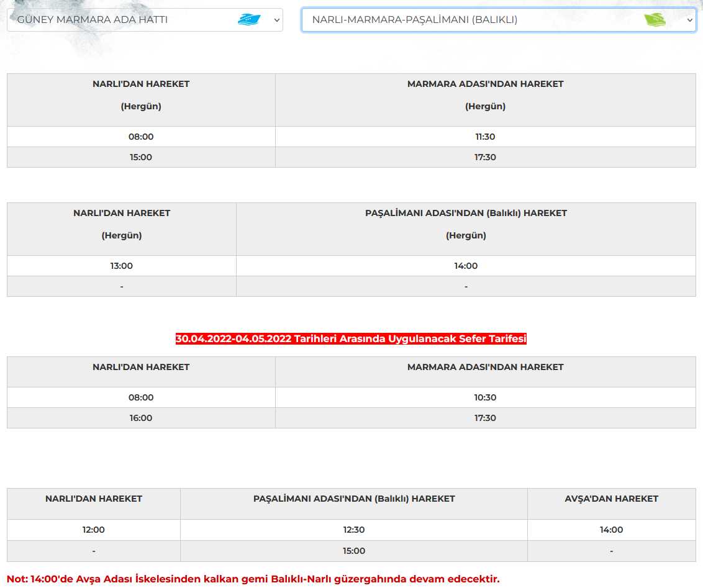The width and height of the screenshot is (703, 588).
Task: Click the 16:00 Narlı departure time
Action: coord(141,418)
